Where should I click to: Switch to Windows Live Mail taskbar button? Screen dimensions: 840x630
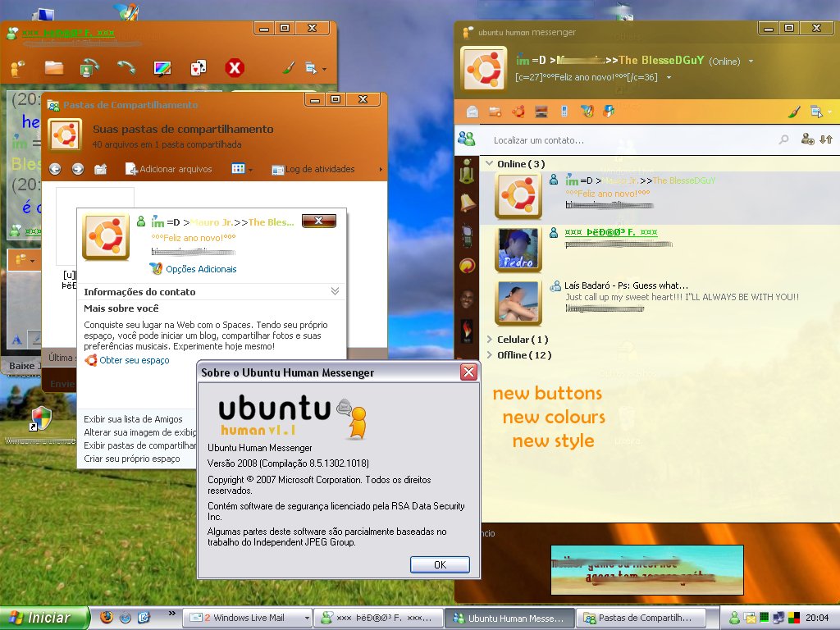(x=244, y=618)
